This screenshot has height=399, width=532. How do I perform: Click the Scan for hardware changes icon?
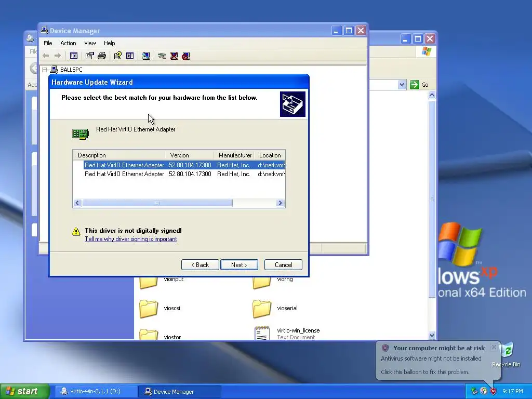(146, 56)
